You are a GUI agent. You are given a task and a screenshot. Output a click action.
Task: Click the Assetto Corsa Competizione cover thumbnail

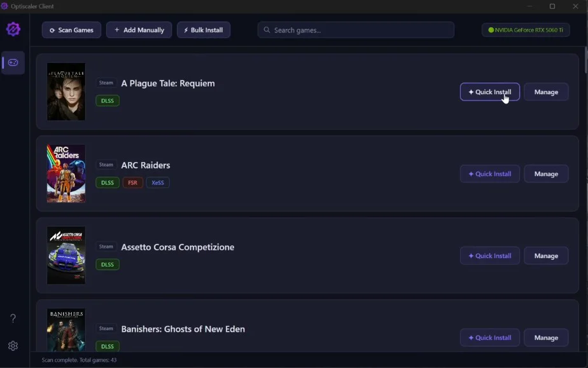click(x=66, y=256)
